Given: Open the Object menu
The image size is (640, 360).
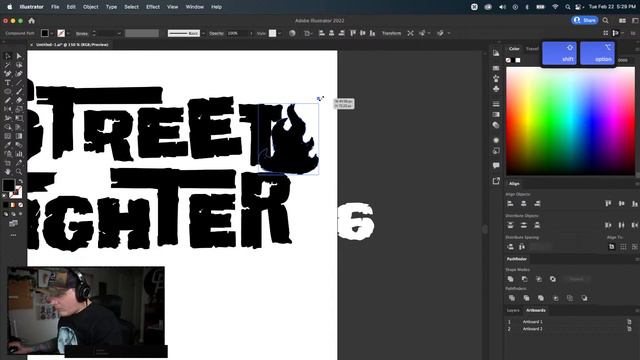Looking at the screenshot, I should click(91, 7).
